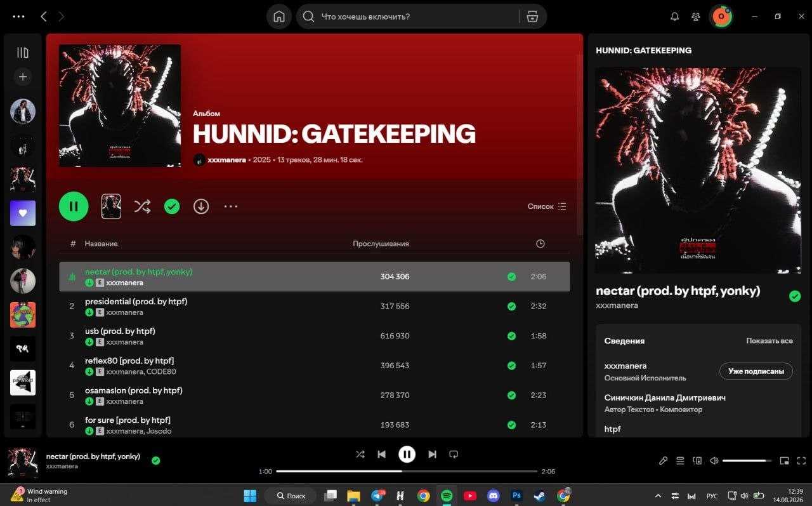The height and width of the screenshot is (506, 812).
Task: Click the Уже подписаны button
Action: click(756, 371)
